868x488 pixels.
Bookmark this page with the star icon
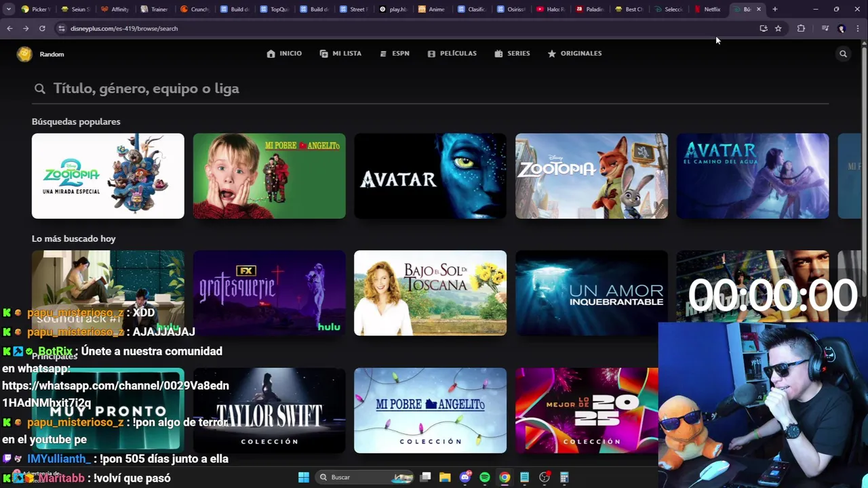click(x=778, y=28)
